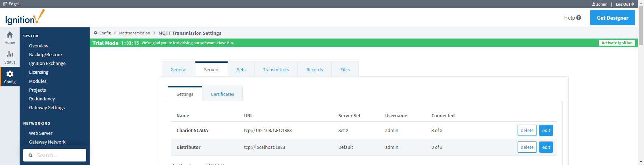Click Activate Ignition button
The height and width of the screenshot is (165, 644).
(617, 43)
